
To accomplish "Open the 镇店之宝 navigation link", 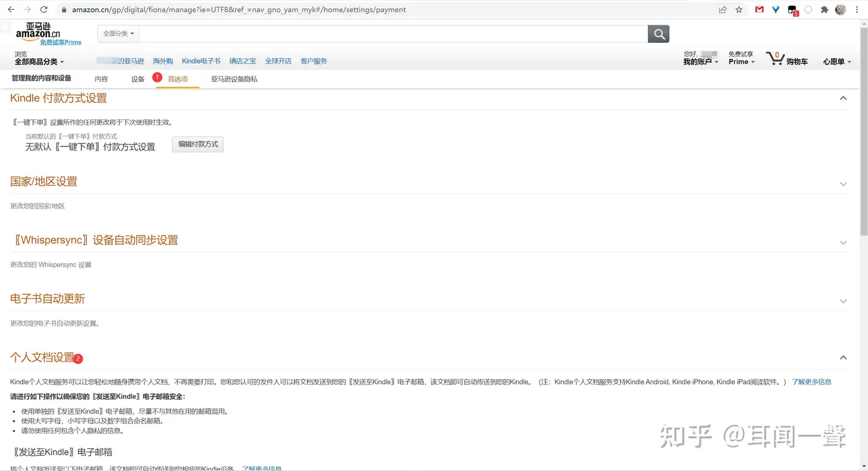I will point(243,61).
